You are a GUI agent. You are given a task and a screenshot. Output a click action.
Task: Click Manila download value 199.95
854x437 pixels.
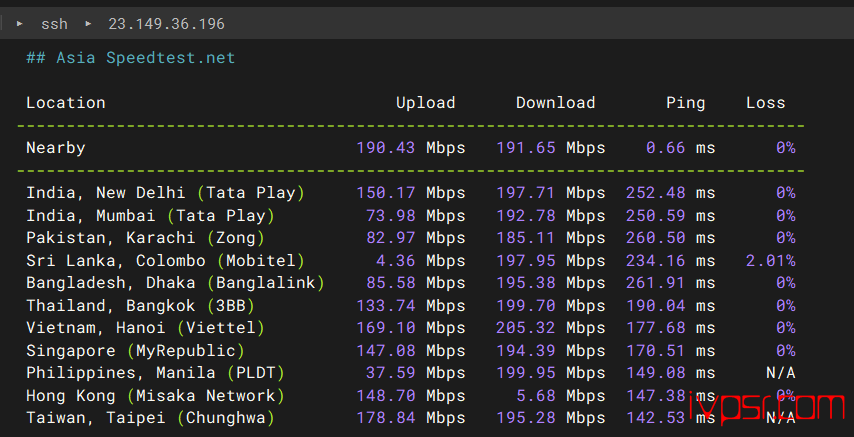[x=526, y=373]
